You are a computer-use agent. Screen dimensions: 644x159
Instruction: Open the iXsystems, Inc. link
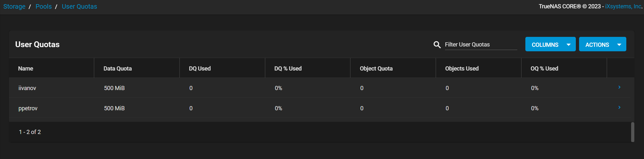tap(623, 6)
